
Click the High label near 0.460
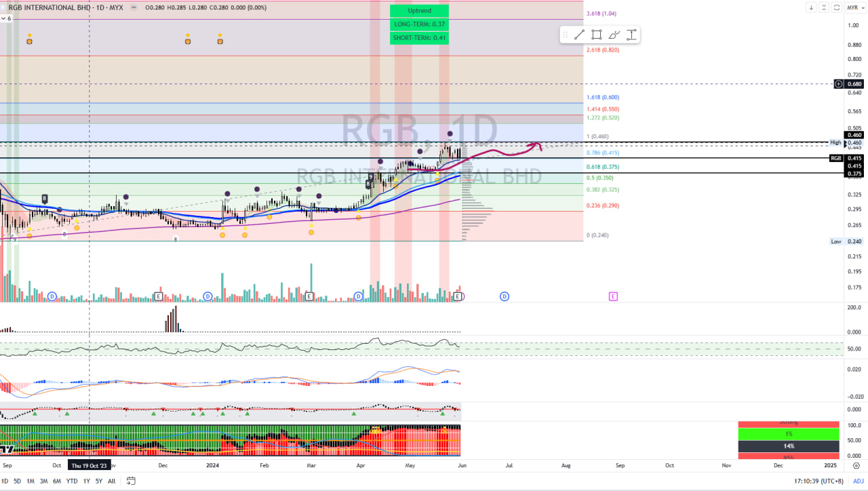click(x=836, y=142)
